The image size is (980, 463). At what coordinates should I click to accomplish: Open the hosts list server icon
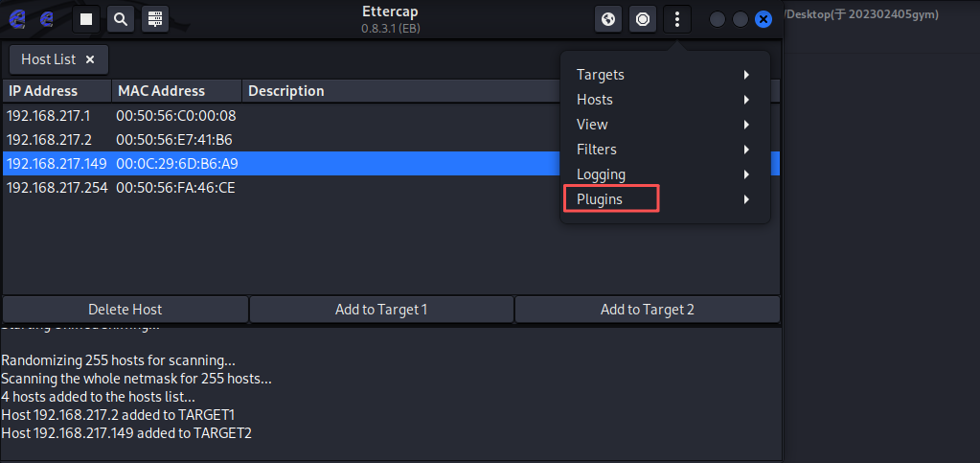[x=155, y=18]
